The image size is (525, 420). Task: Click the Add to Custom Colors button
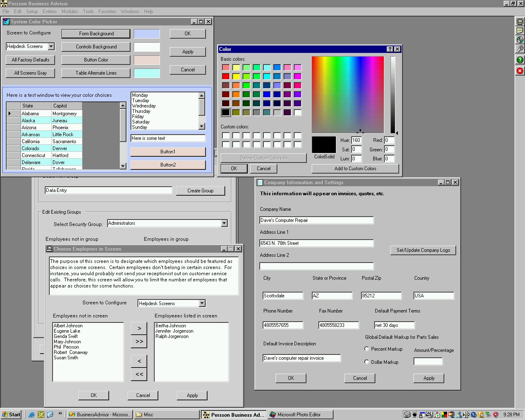[x=355, y=169]
